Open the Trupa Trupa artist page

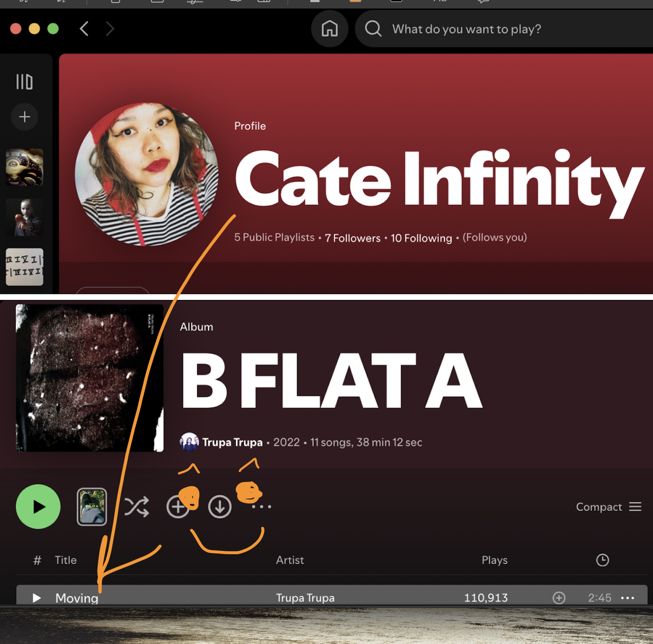(232, 442)
